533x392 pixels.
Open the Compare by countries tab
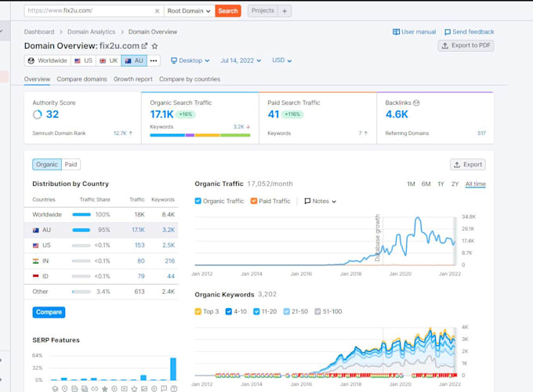[x=190, y=79]
